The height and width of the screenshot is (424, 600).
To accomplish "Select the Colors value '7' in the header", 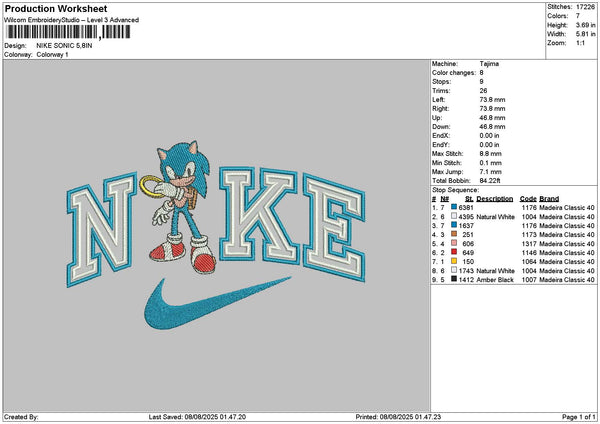I will click(x=578, y=16).
